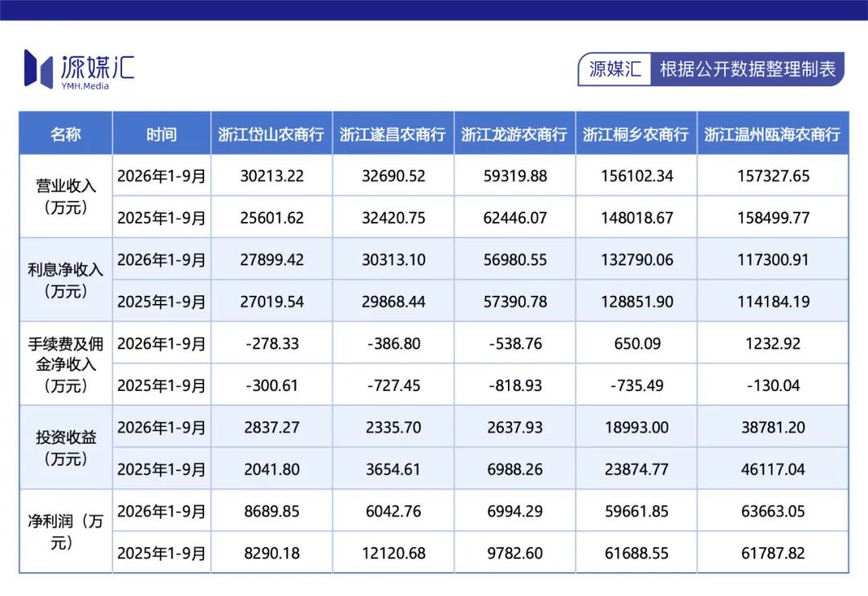
Task: Click the value 8290.18
Action: (x=272, y=553)
